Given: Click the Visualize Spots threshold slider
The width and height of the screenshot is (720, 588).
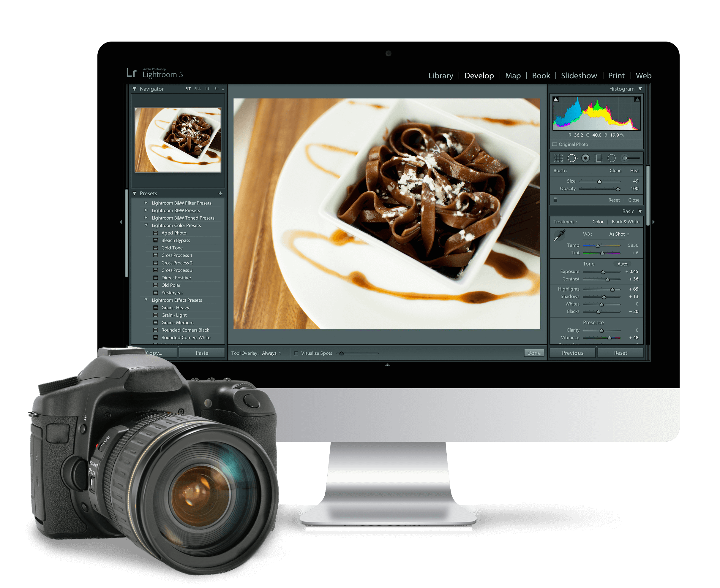Looking at the screenshot, I should tap(357, 353).
